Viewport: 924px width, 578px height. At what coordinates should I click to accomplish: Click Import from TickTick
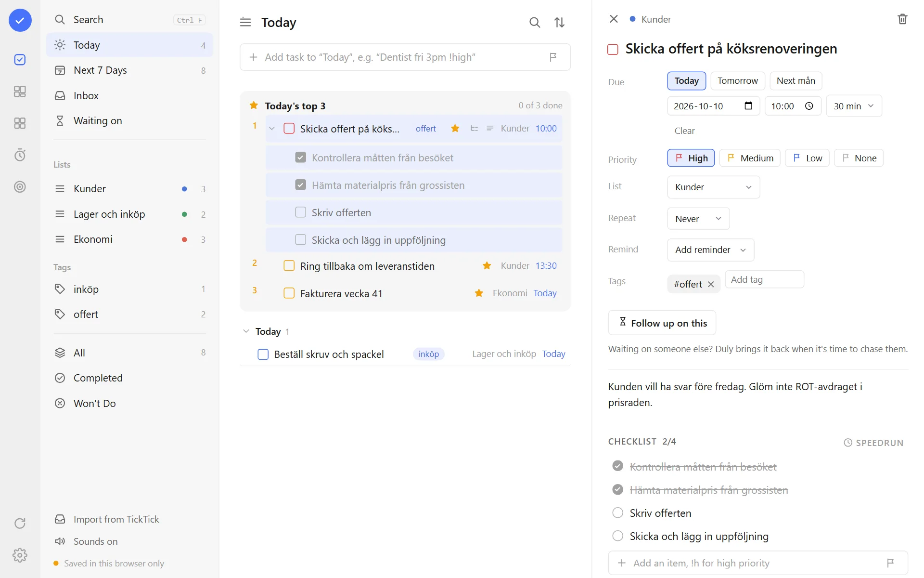click(x=107, y=519)
